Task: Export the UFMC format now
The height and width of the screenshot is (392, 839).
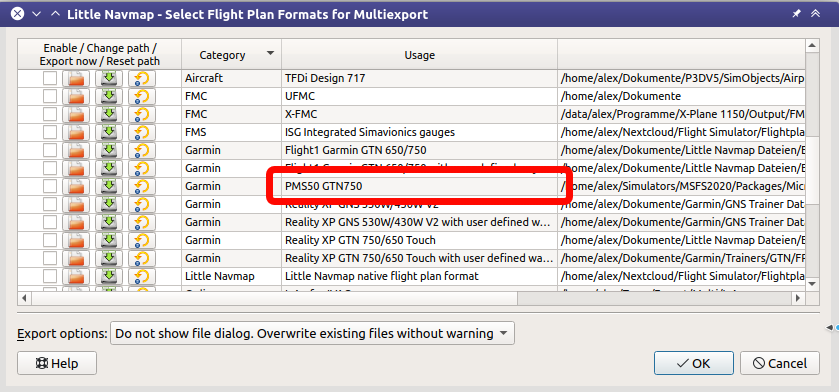Action: 109,96
